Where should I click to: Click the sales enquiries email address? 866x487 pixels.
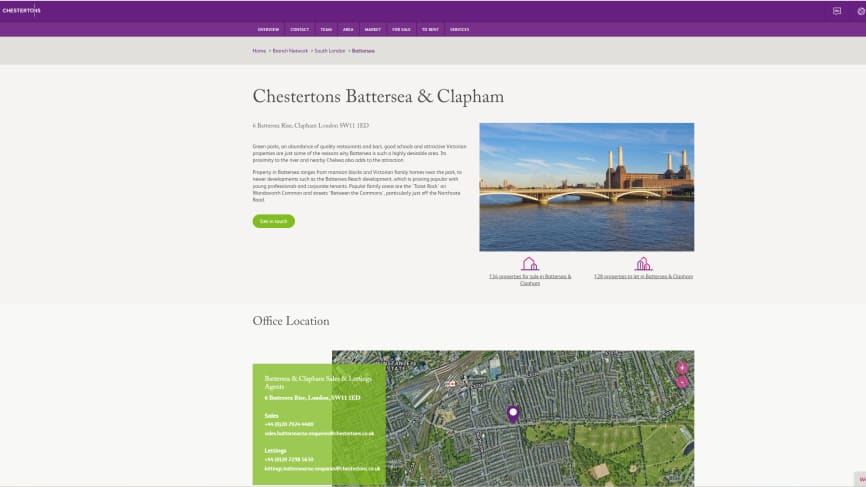click(x=319, y=433)
